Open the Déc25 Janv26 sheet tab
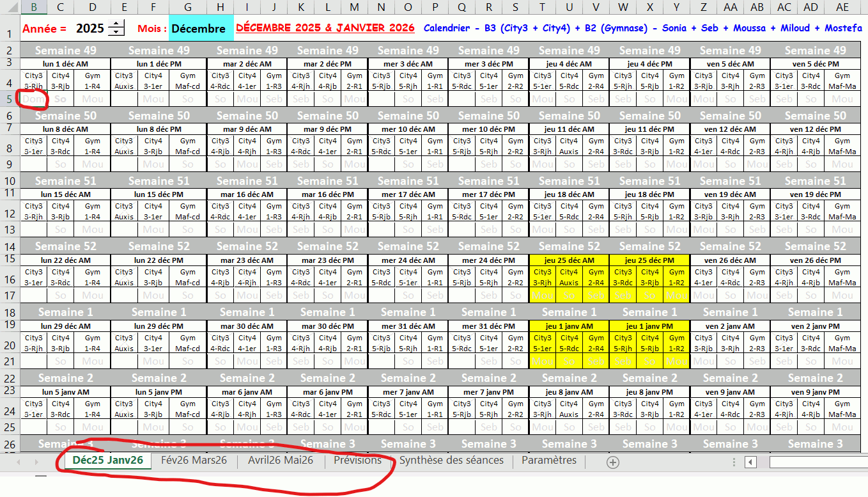The image size is (868, 497). click(x=107, y=461)
